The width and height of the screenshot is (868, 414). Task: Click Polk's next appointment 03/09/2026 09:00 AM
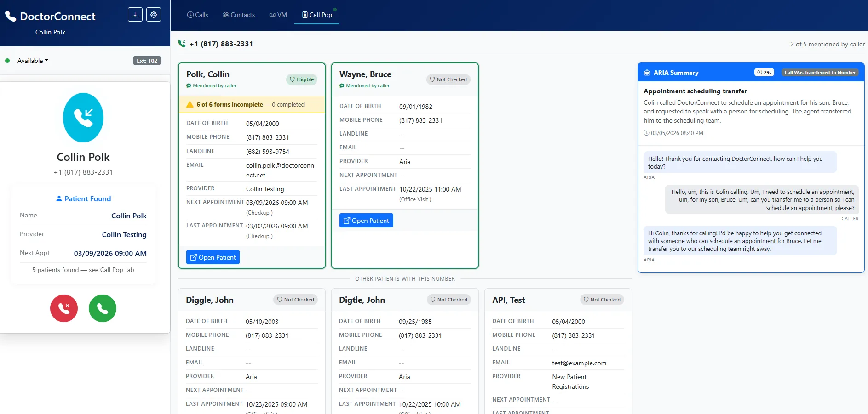tap(277, 203)
